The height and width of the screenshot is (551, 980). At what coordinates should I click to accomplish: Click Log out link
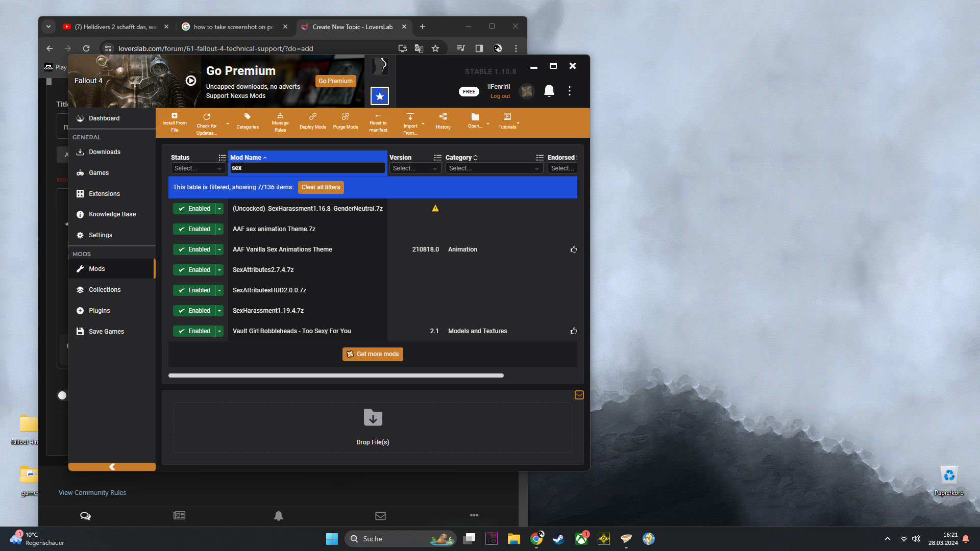500,96
